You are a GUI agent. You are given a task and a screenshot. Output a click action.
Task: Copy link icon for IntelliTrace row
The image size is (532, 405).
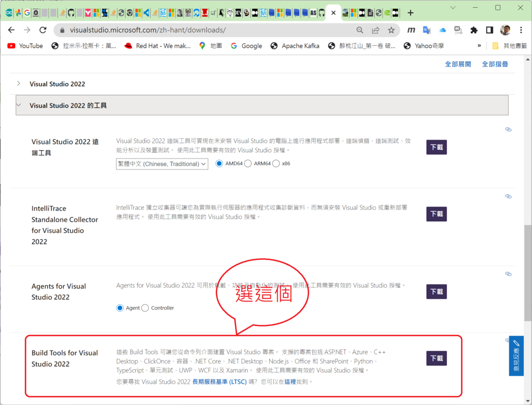click(x=508, y=196)
